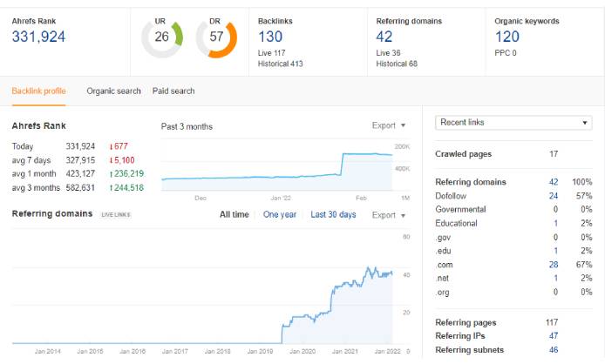The width and height of the screenshot is (605, 364).
Task: Click the avg 7 days row label
Action: click(31, 160)
